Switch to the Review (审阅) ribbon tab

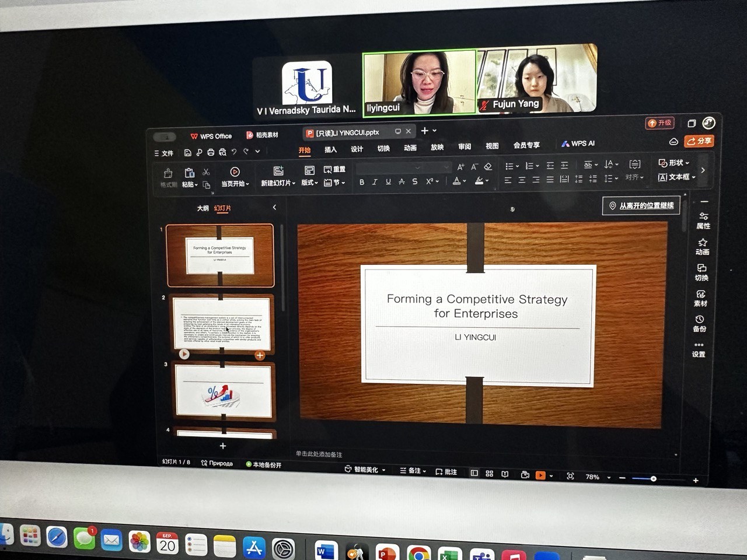pyautogui.click(x=465, y=146)
